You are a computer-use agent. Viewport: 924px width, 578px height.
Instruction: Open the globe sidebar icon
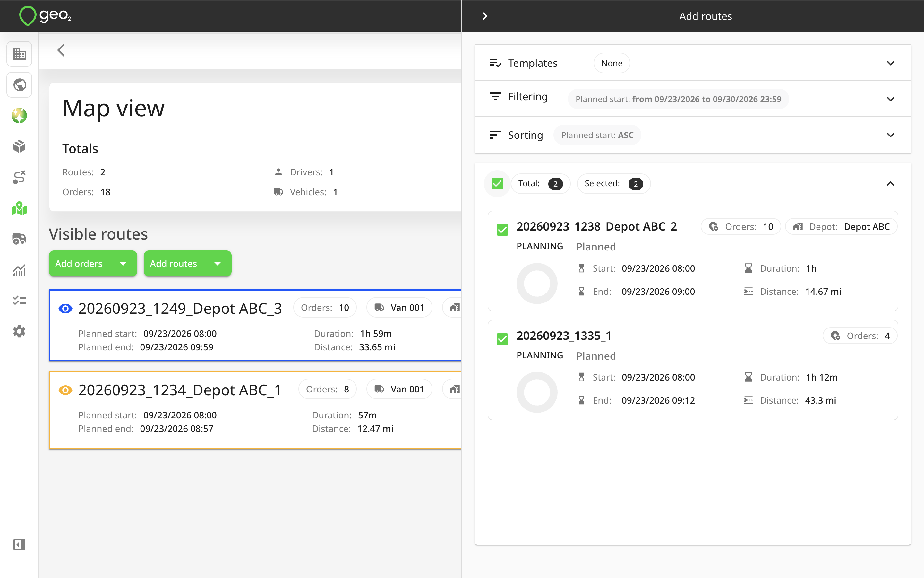click(19, 85)
